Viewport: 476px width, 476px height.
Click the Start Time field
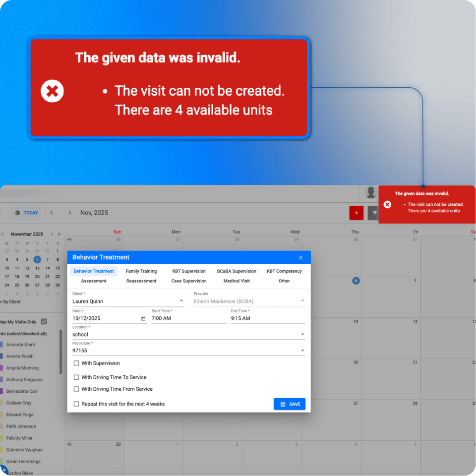click(188, 318)
